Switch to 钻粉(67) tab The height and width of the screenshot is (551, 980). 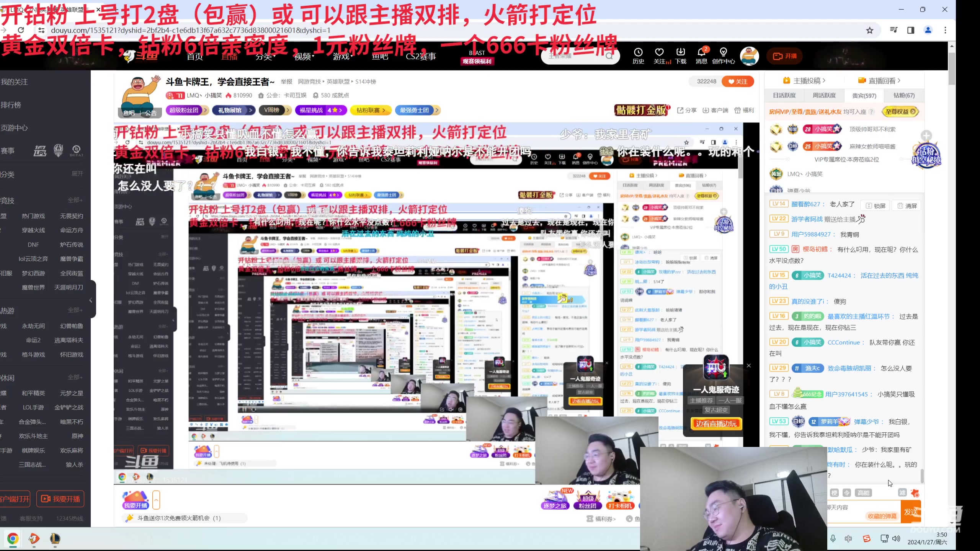click(x=904, y=95)
